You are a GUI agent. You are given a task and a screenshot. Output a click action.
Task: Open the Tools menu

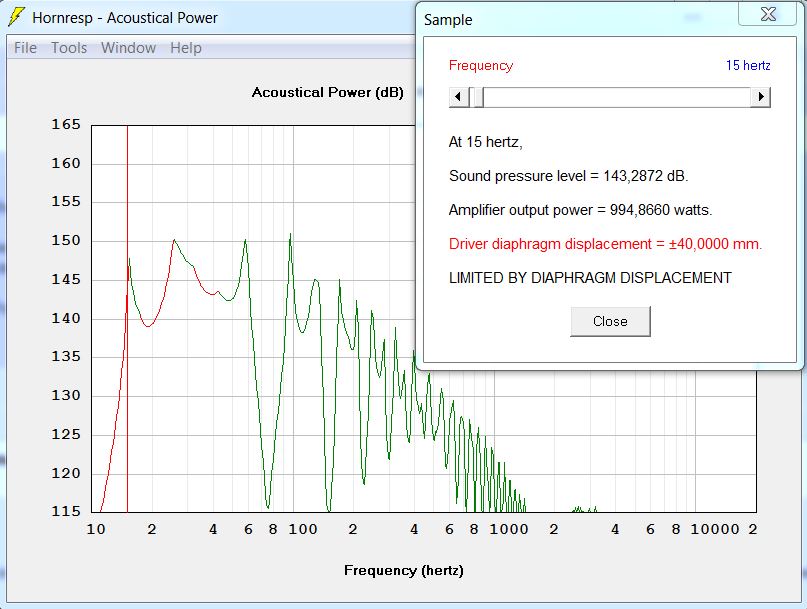click(x=69, y=48)
